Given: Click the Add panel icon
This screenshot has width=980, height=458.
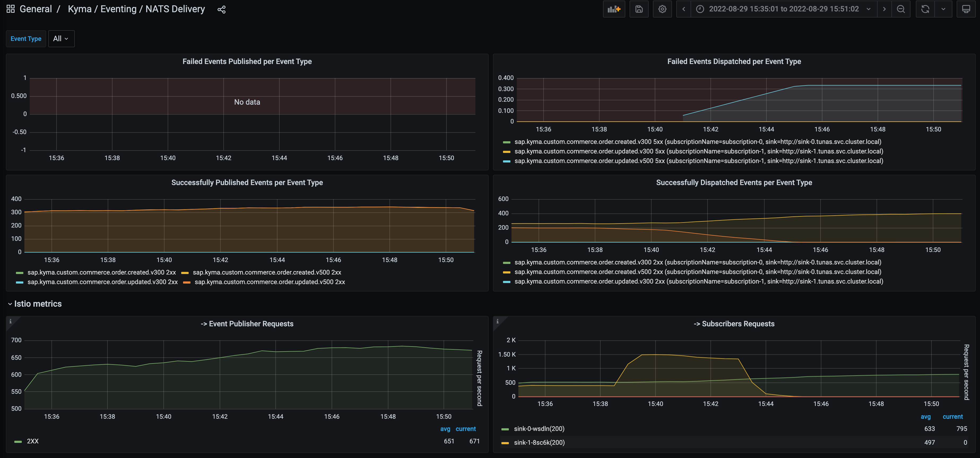Looking at the screenshot, I should [x=614, y=9].
